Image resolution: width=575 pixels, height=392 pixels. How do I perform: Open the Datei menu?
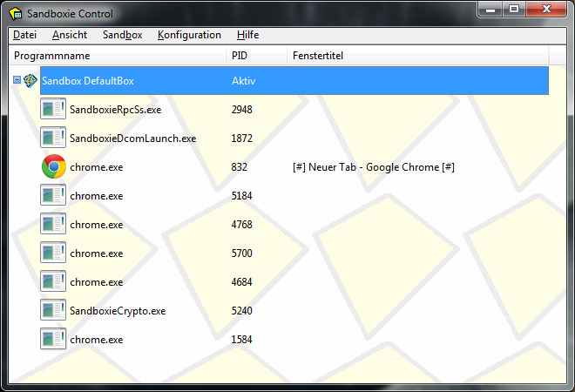[25, 35]
